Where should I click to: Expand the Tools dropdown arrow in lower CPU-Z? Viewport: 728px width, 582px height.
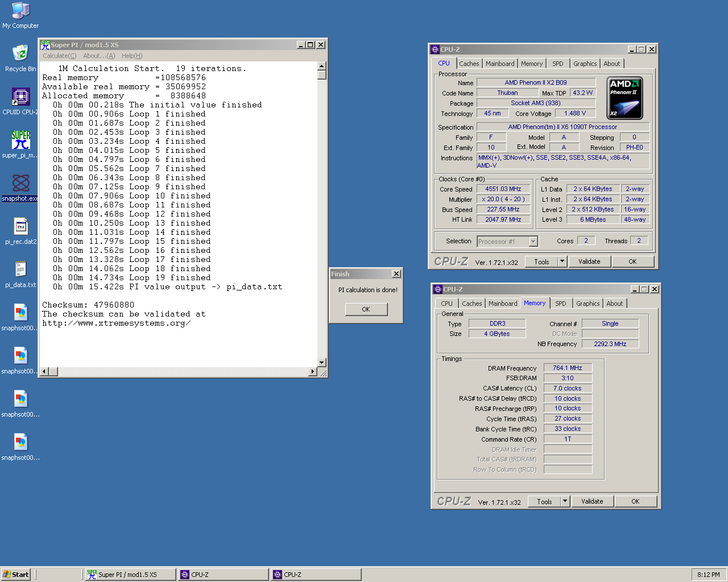(x=565, y=501)
